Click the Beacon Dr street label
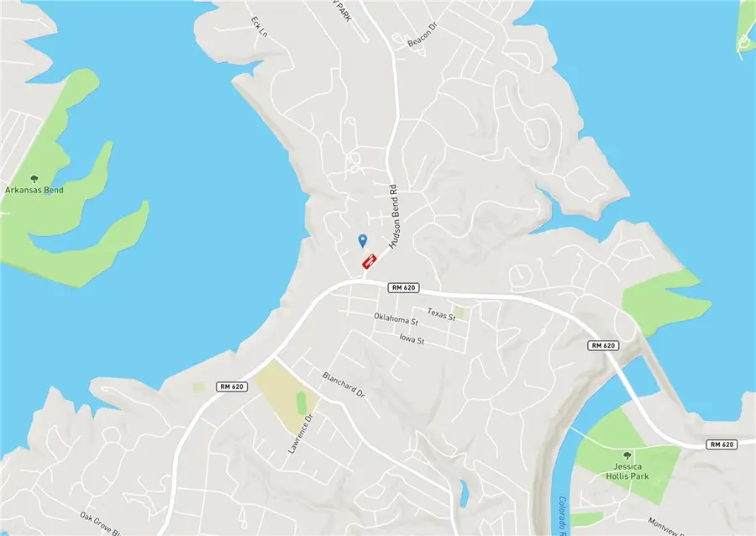 coord(422,34)
